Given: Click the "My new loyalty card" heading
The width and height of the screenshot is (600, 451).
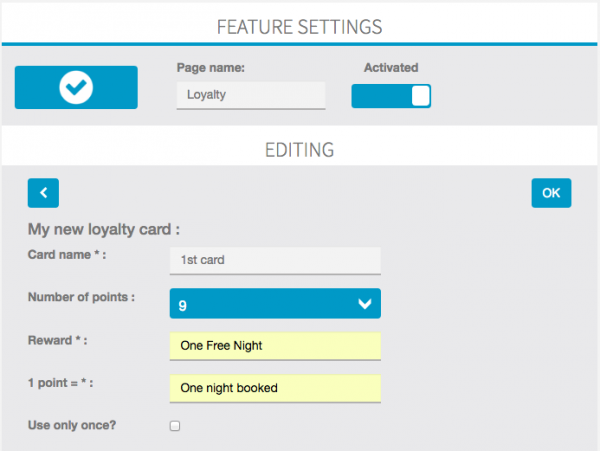Looking at the screenshot, I should 103,229.
